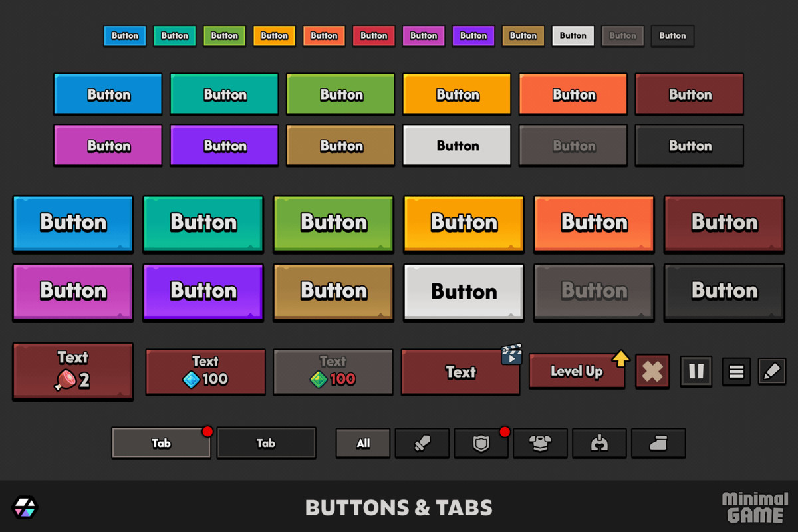Click the Minimal Game logo icon bottom left
This screenshot has width=798, height=532.
click(x=25, y=507)
